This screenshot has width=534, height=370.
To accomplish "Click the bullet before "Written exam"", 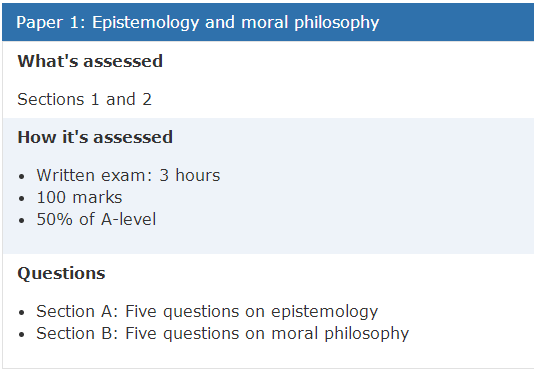I will 22,176.
